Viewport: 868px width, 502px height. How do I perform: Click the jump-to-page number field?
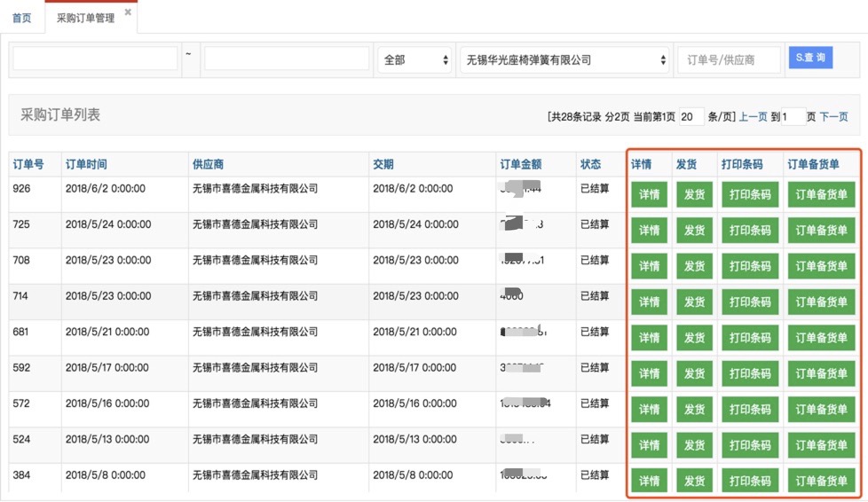click(x=793, y=117)
